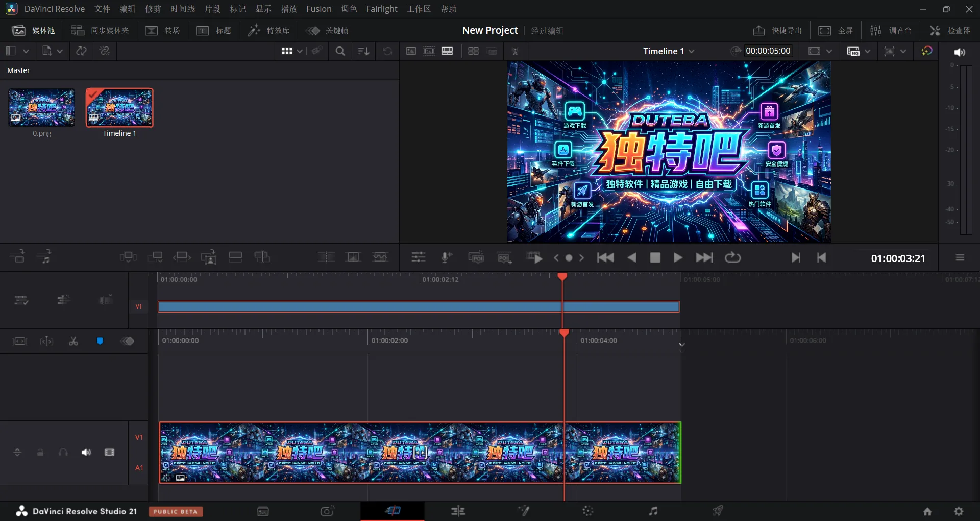This screenshot has height=521, width=980.
Task: Open project settings gear icon
Action: click(959, 511)
